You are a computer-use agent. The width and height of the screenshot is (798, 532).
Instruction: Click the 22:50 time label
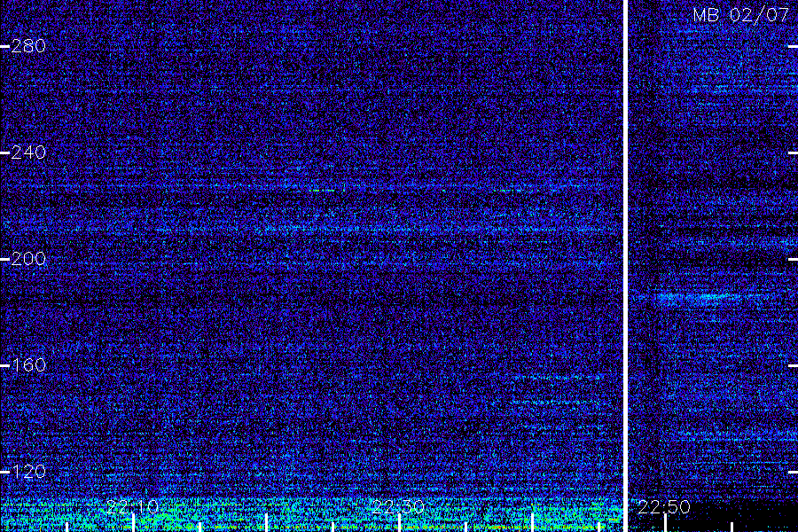coord(664,507)
